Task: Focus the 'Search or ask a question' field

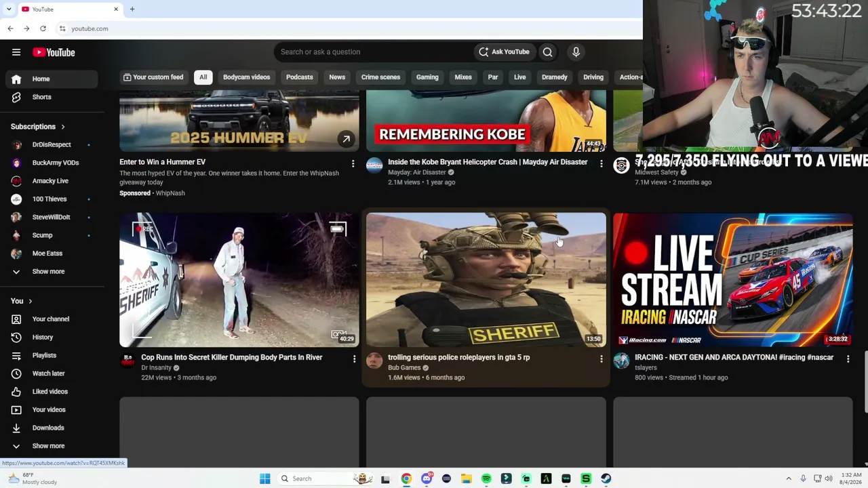Action: (x=374, y=52)
